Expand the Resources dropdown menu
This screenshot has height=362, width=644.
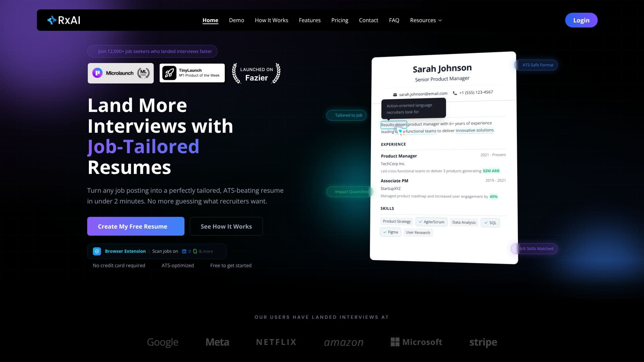tap(426, 20)
